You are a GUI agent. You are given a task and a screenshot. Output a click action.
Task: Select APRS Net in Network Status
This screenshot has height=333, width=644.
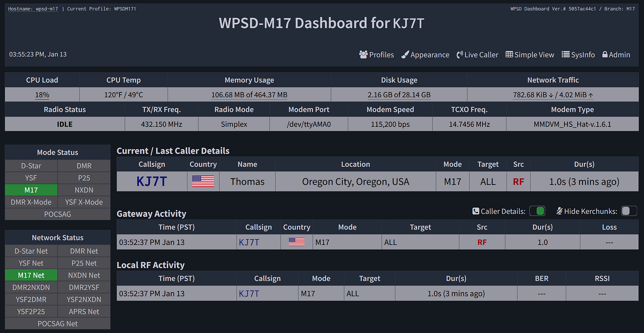(x=84, y=311)
